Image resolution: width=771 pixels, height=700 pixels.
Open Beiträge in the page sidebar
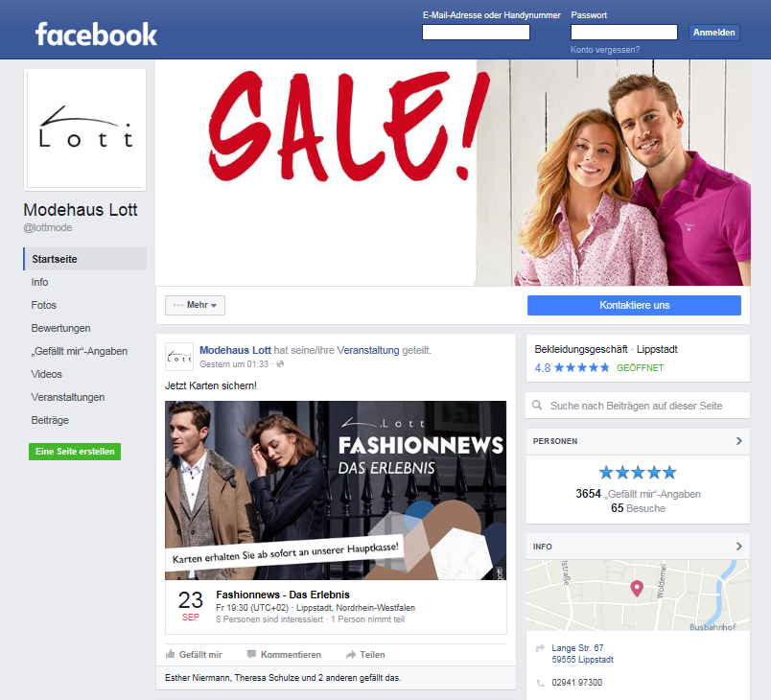[50, 420]
